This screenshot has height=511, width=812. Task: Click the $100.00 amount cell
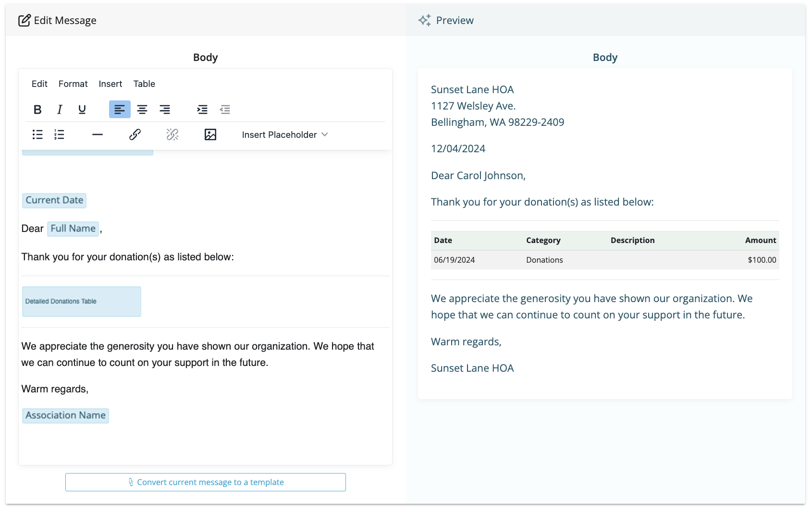pos(762,260)
